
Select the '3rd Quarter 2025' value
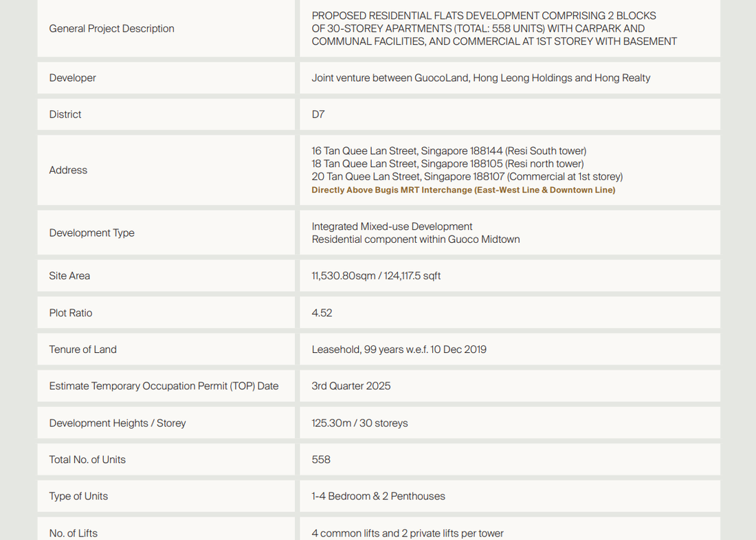click(x=351, y=386)
